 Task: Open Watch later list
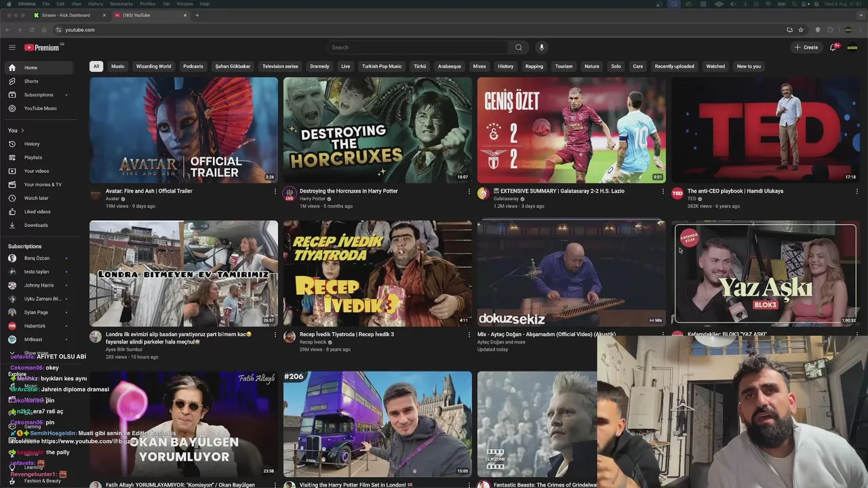click(39, 198)
